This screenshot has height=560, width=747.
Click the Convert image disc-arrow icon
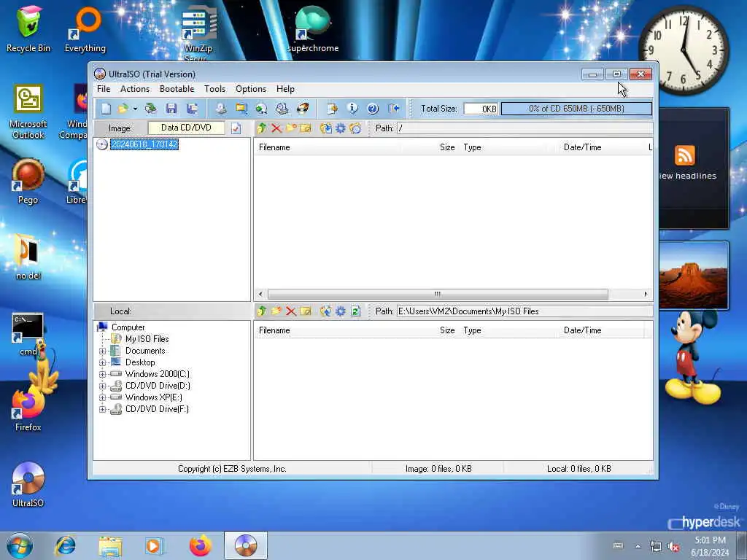coord(261,109)
